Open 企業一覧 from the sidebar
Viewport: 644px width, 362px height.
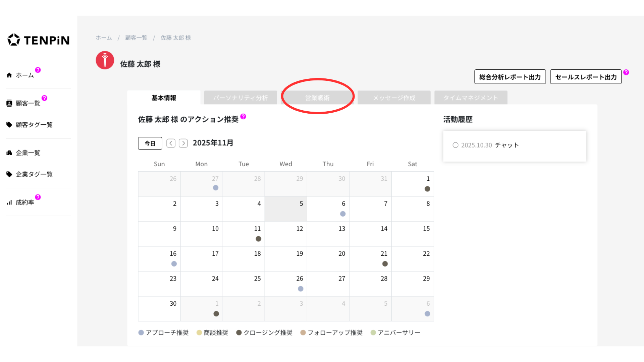(28, 153)
